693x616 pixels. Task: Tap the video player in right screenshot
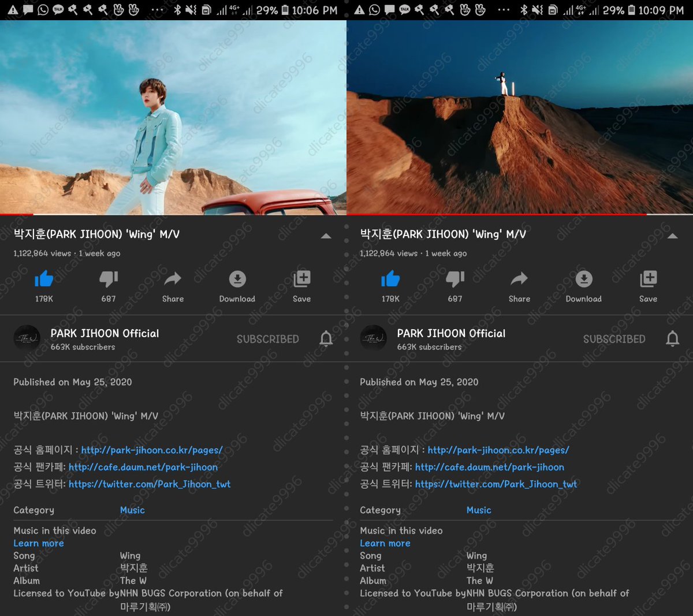tap(520, 117)
